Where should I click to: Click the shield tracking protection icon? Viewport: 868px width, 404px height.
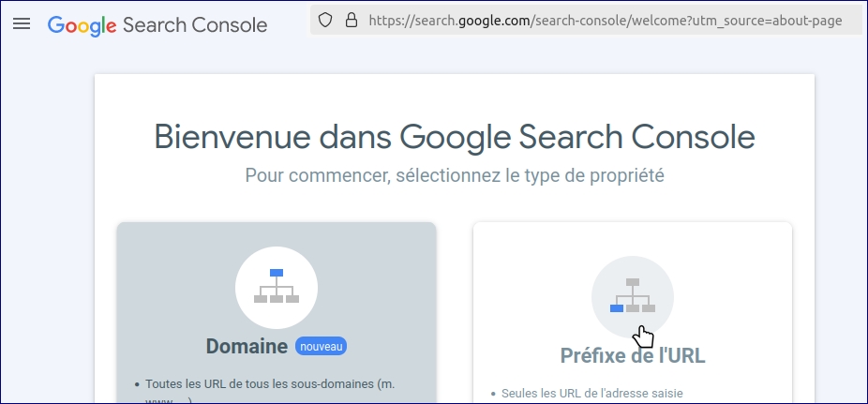tap(325, 21)
